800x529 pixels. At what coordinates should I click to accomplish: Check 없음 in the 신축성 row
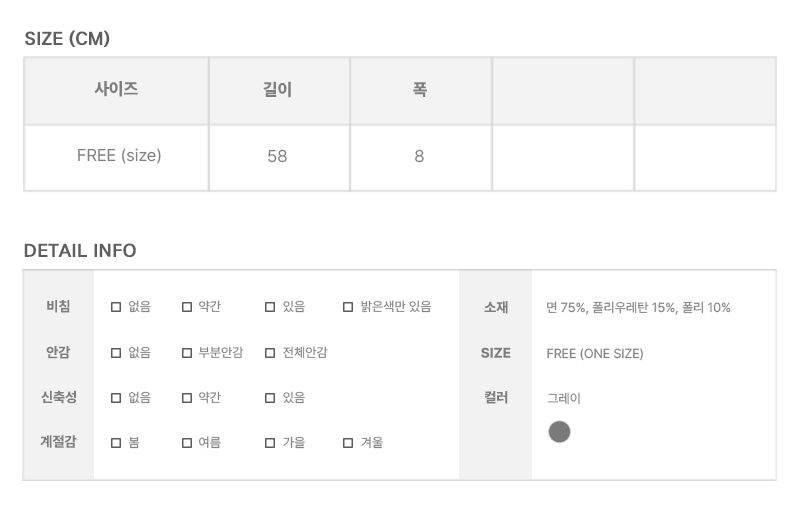(116, 398)
